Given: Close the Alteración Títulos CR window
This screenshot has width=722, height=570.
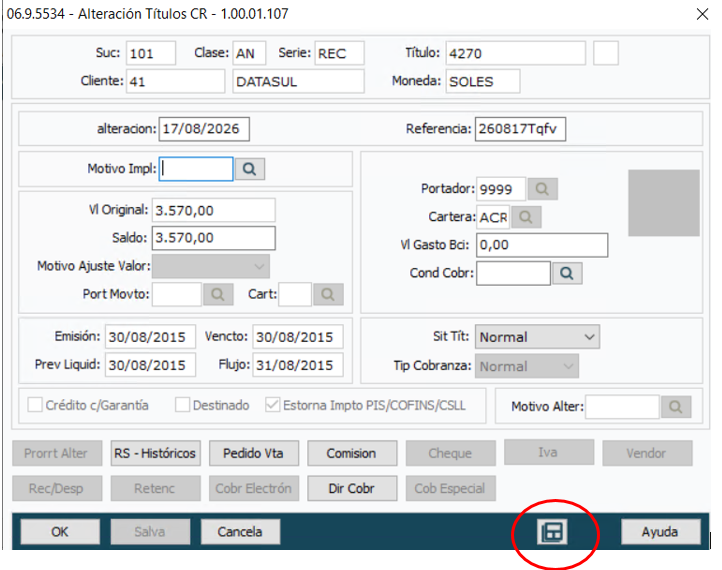Looking at the screenshot, I should tap(702, 14).
